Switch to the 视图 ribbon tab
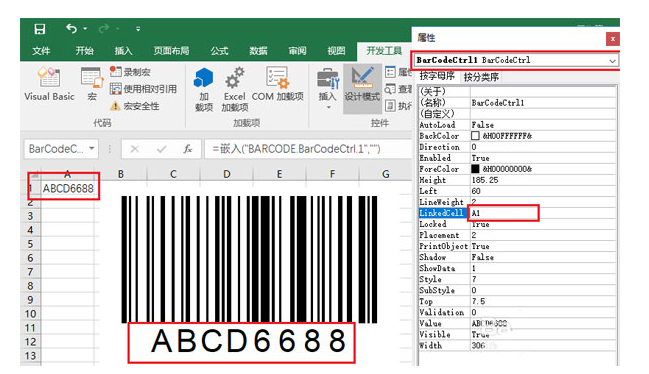Screen dimensions: 649x374 [336, 51]
